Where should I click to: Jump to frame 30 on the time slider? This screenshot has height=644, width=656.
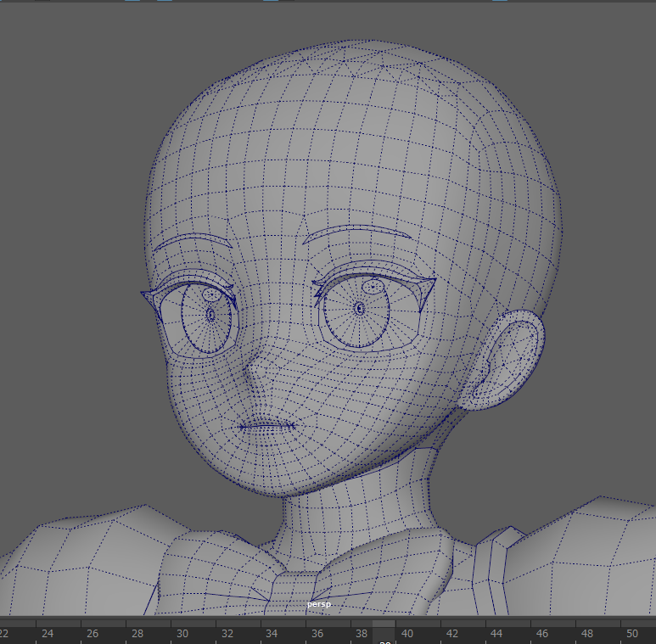[182, 634]
